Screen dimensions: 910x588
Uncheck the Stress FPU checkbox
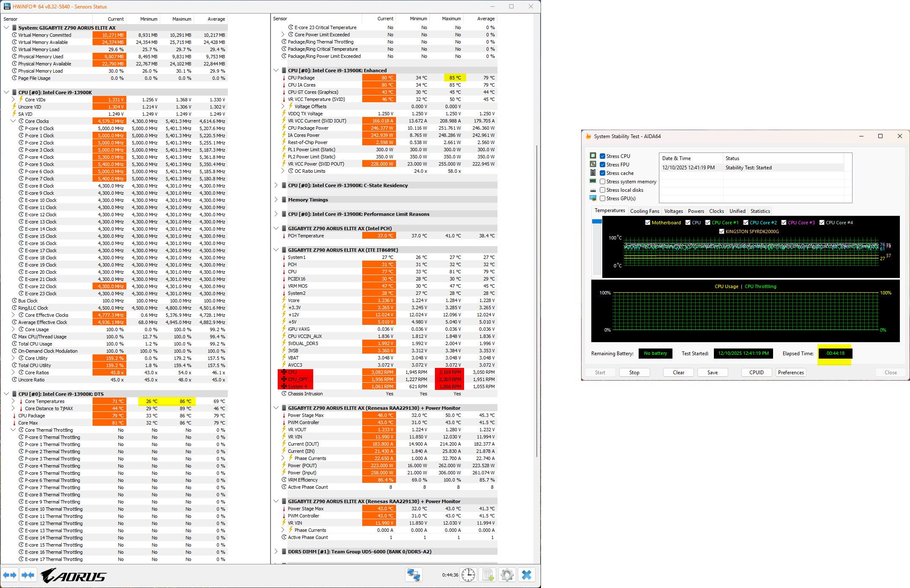coord(602,165)
